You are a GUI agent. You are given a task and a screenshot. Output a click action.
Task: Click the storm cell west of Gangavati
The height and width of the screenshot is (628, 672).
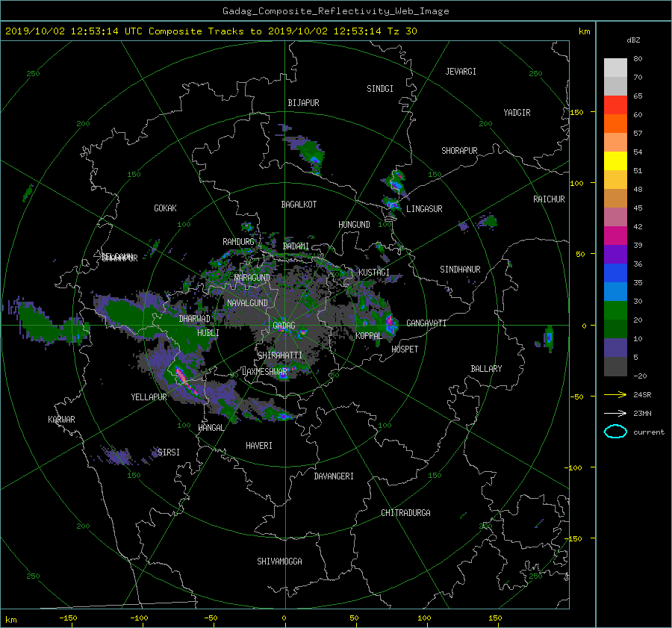pos(390,325)
